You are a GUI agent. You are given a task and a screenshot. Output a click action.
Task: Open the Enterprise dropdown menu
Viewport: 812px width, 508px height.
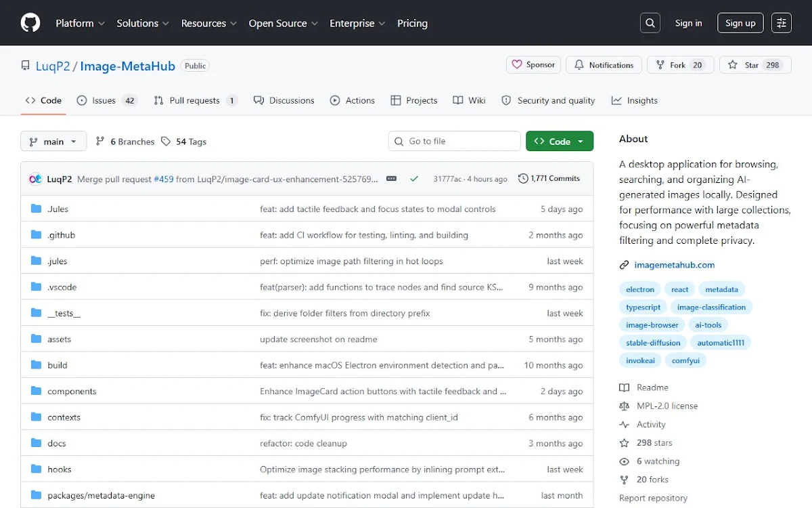pos(357,23)
